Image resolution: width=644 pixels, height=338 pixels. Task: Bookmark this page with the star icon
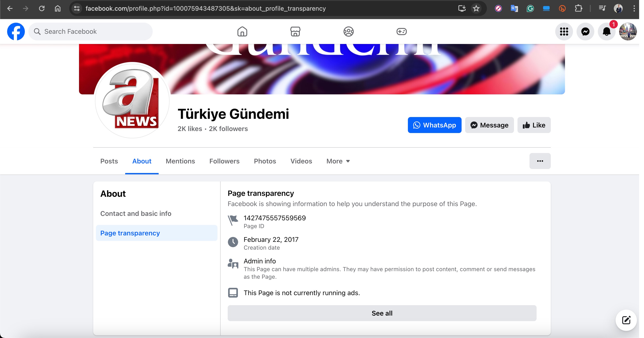(476, 8)
